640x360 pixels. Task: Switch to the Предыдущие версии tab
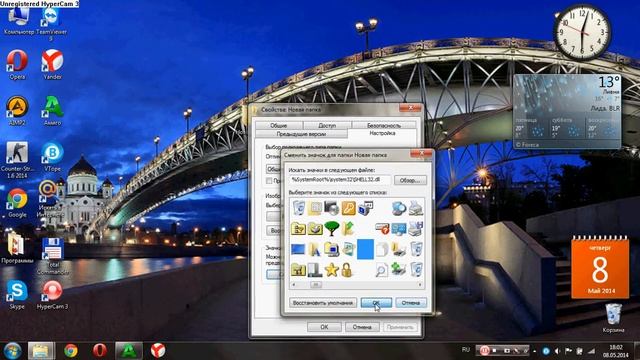[x=301, y=134]
